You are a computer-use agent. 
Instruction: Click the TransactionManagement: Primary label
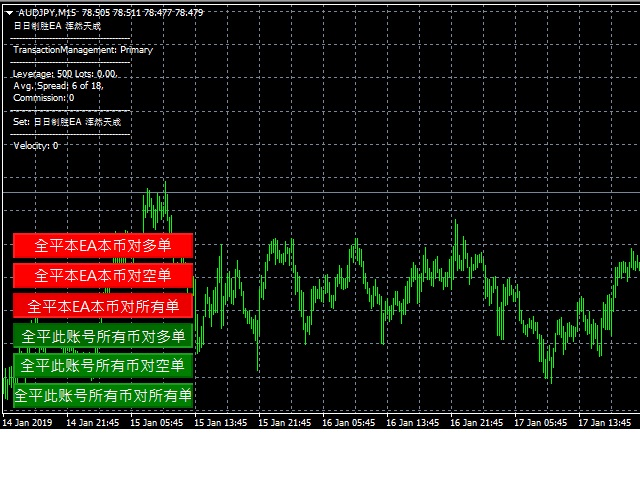pos(83,49)
